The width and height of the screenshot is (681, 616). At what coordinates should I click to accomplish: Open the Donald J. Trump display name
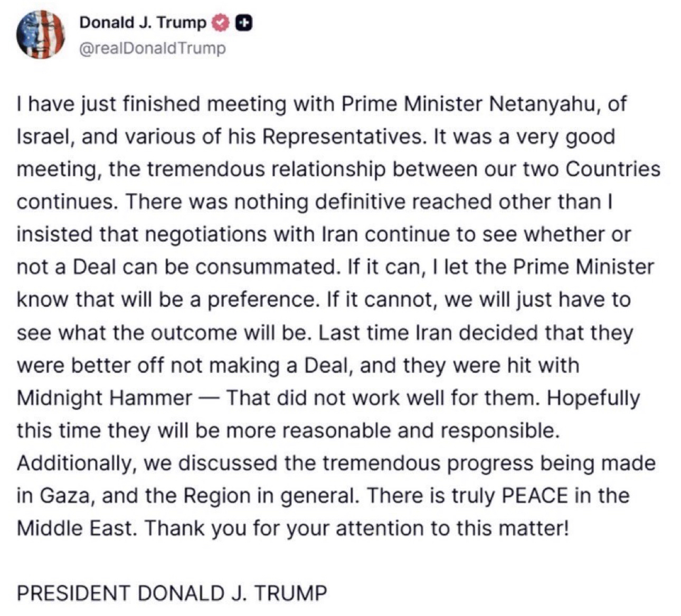(x=143, y=23)
